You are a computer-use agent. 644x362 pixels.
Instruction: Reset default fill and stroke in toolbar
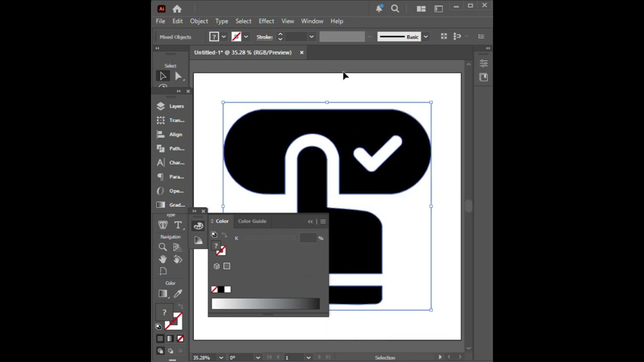click(158, 326)
